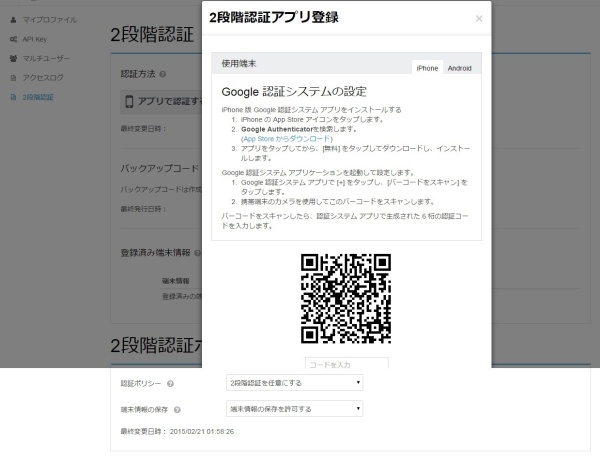Open the 認証ポリシー dropdown
This screenshot has width=600, height=458.
pyautogui.click(x=294, y=383)
